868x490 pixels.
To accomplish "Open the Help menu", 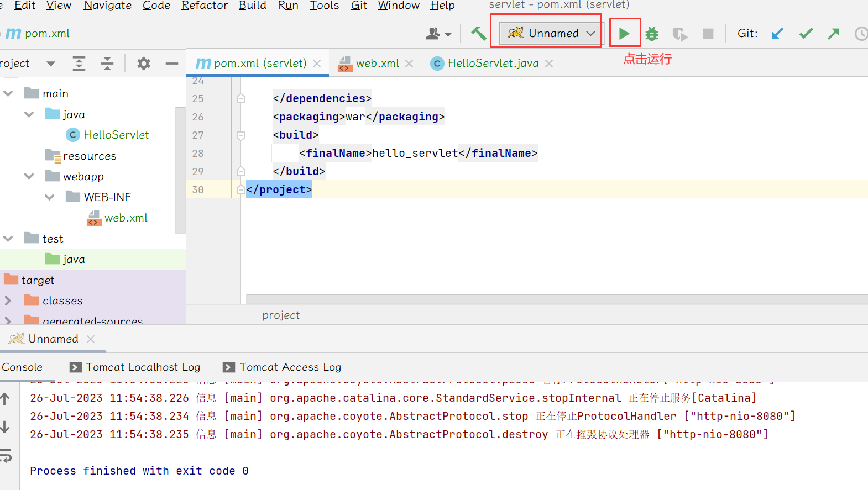I will pos(443,6).
